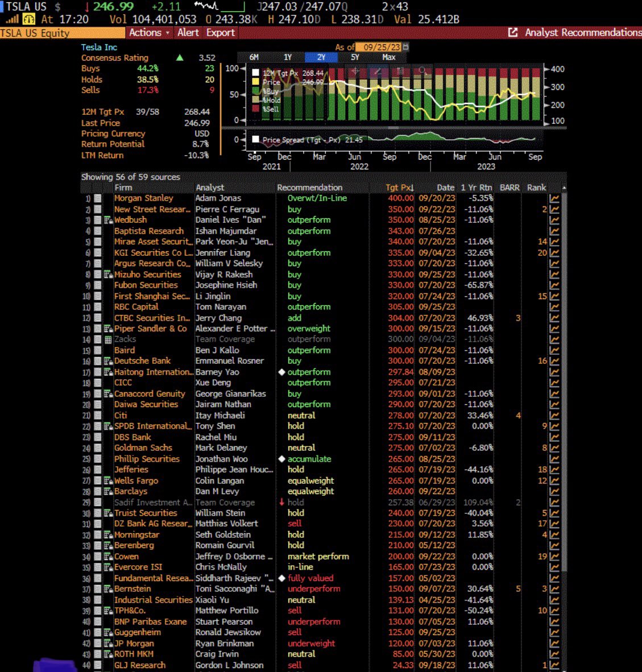The height and width of the screenshot is (672, 642).
Task: Select analyst Adam Jonas
Action: [218, 198]
